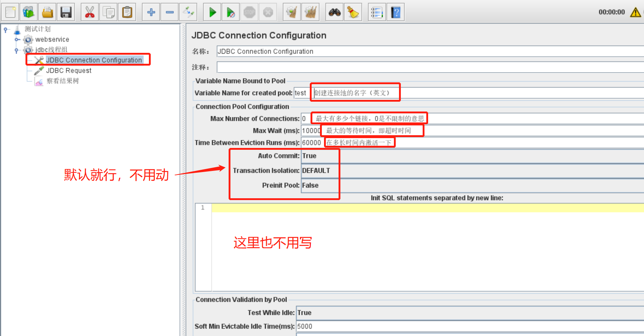Expand the webservice thread group node
The height and width of the screenshot is (336, 644).
pyautogui.click(x=17, y=39)
